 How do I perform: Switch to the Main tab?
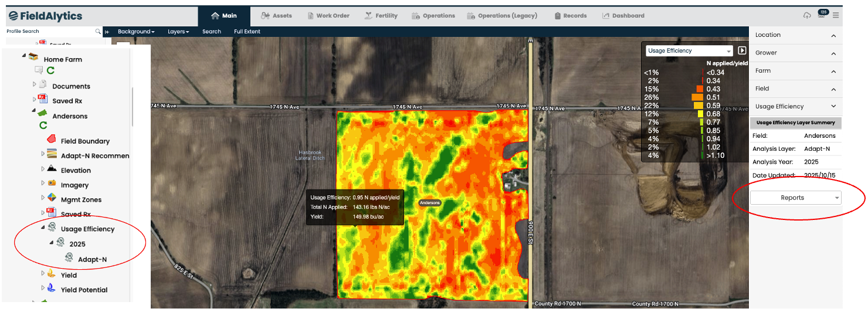pos(223,16)
